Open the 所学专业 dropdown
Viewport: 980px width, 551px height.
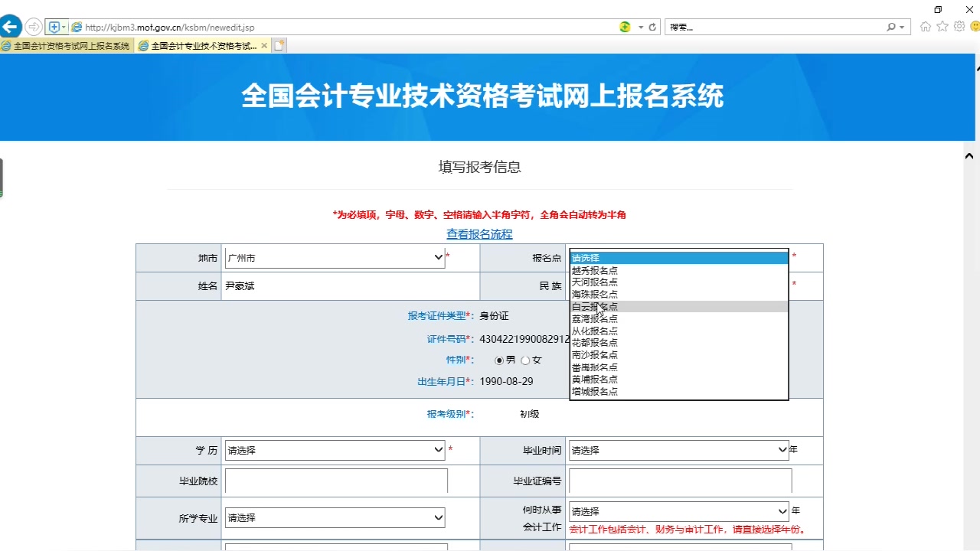point(335,518)
